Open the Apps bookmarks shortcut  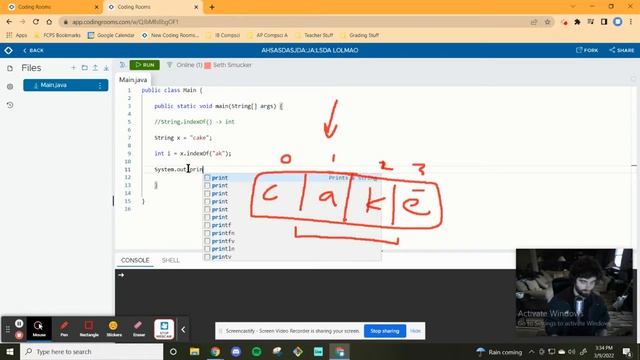coord(16,35)
